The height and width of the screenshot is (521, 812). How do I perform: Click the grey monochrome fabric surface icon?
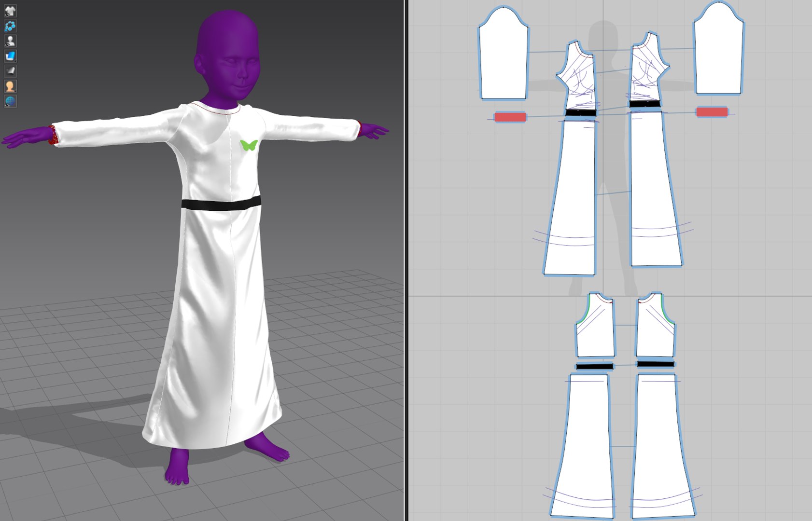click(x=10, y=70)
